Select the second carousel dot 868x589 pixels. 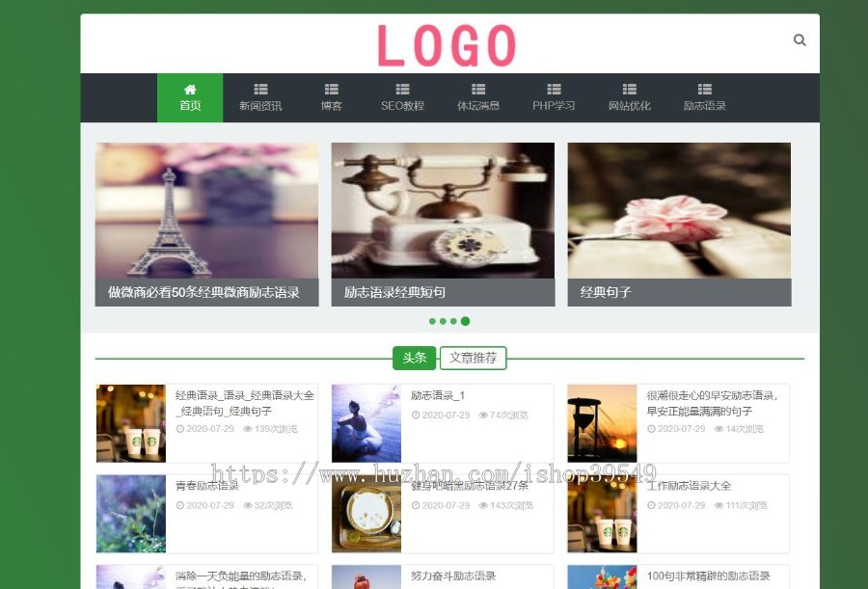coord(443,321)
